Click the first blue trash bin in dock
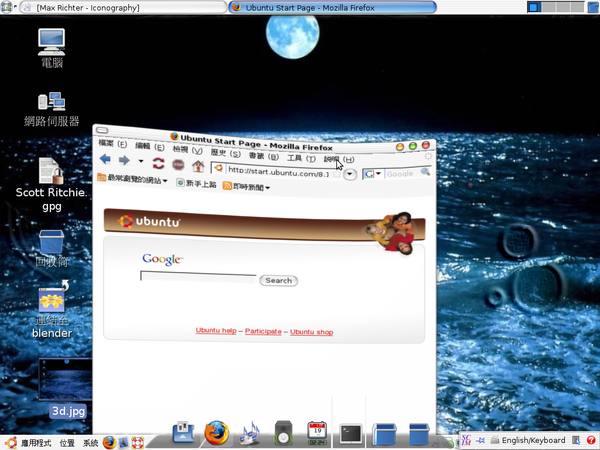The image size is (600, 450). 384,435
